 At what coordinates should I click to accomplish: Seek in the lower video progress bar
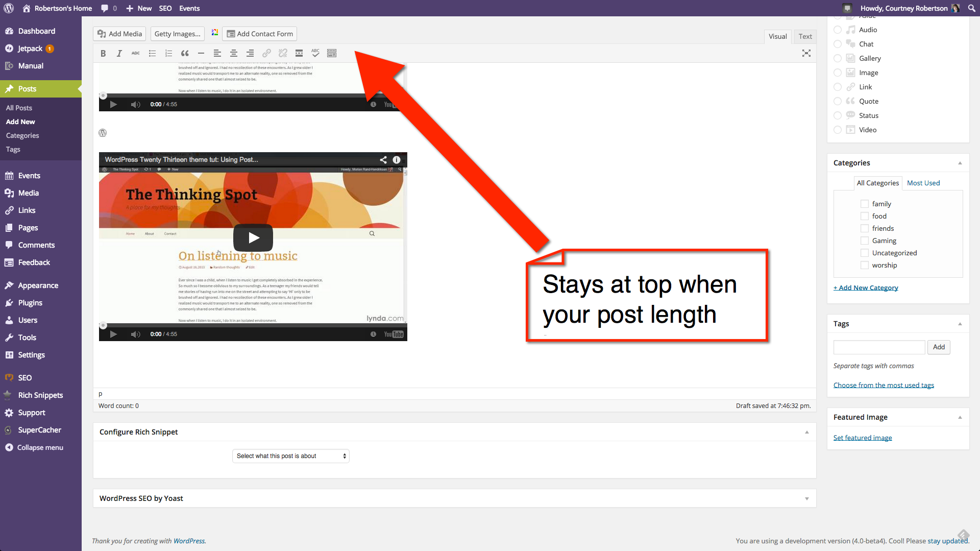point(253,325)
